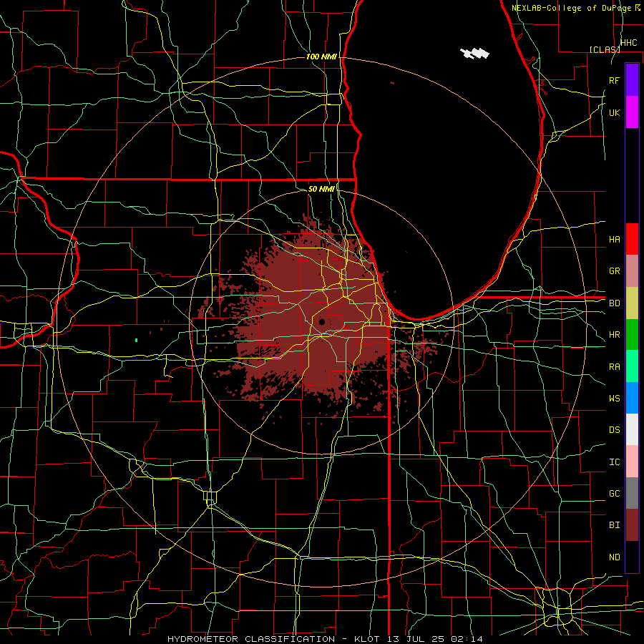The width and height of the screenshot is (644, 644).
Task: Click the HA red legend swatch
Action: click(x=632, y=239)
